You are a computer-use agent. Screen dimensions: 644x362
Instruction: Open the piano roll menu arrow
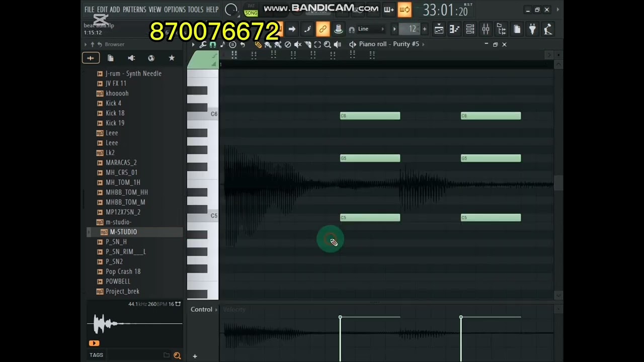pos(193,45)
